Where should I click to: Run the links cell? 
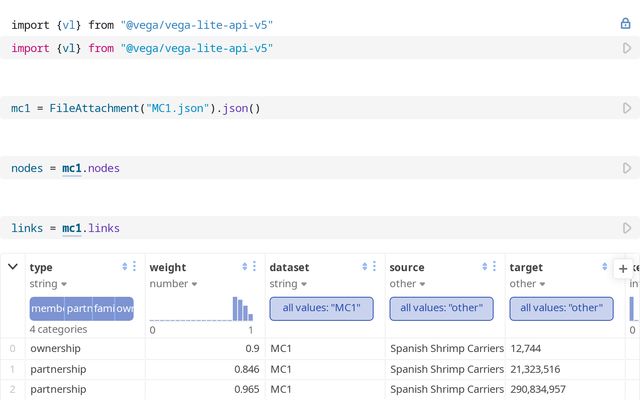coord(627,228)
